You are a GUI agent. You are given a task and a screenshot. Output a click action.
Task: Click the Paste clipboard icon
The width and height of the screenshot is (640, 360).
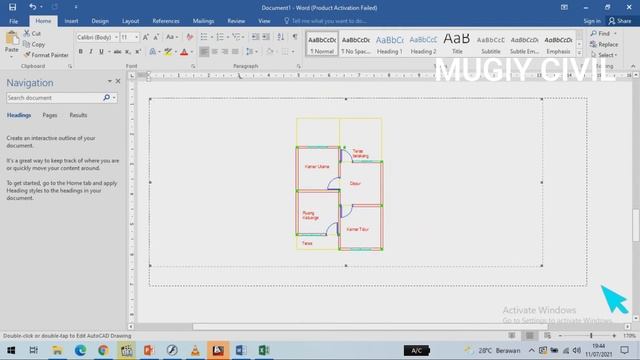point(12,39)
